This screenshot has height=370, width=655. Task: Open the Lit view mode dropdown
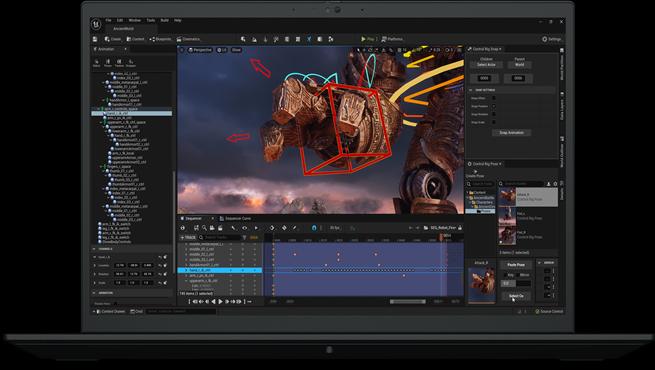(222, 50)
